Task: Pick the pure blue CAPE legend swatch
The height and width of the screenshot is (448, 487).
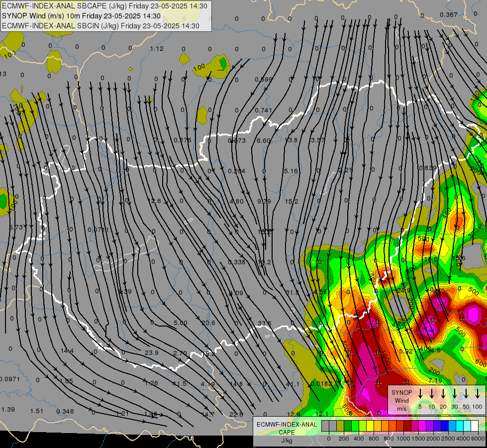Action: point(444,426)
